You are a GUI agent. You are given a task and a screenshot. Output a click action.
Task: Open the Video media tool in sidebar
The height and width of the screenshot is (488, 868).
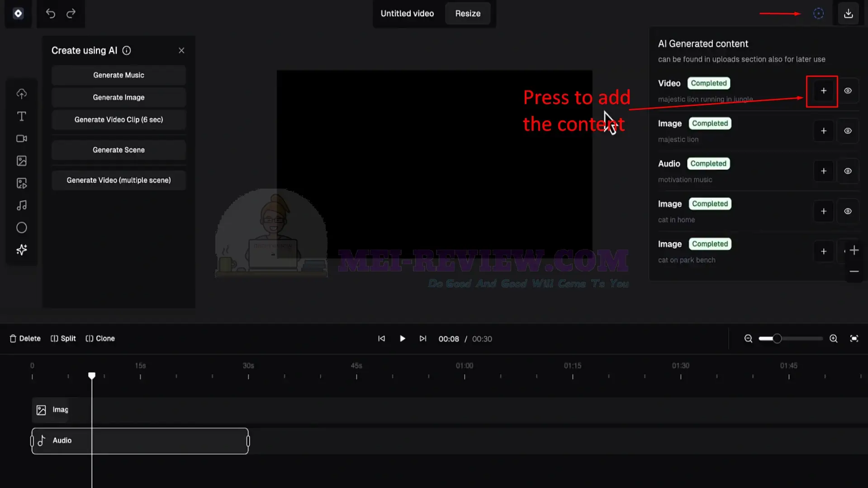tap(22, 138)
